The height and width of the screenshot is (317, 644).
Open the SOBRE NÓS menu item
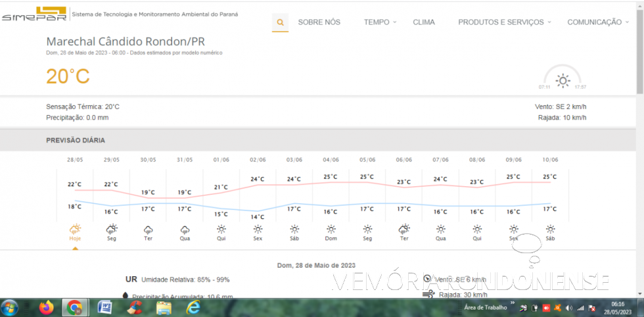tap(319, 22)
